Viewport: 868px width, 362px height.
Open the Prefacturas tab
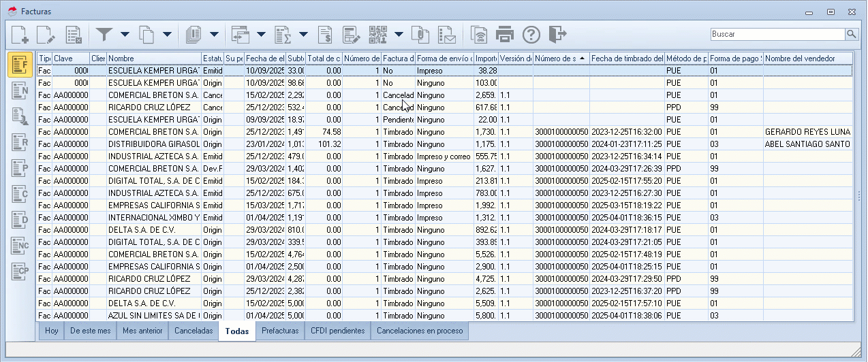coord(280,331)
